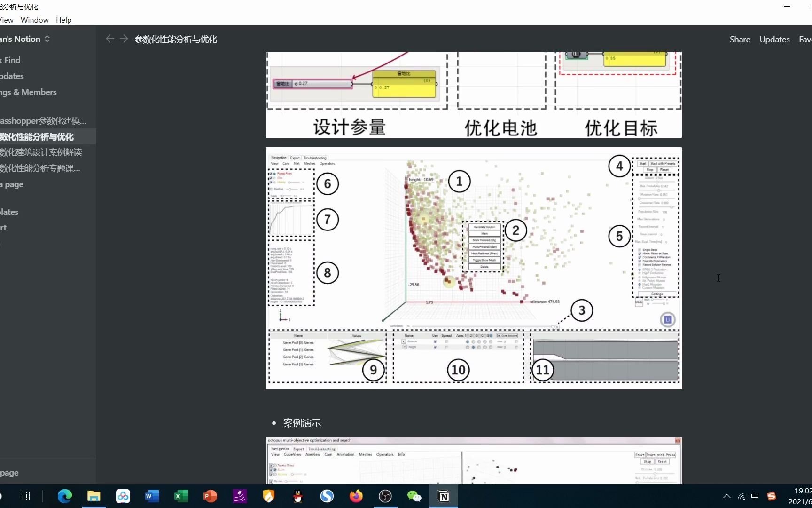Open Baidu Netdisk taskbar icon
This screenshot has height=508, width=812.
pos(123,496)
